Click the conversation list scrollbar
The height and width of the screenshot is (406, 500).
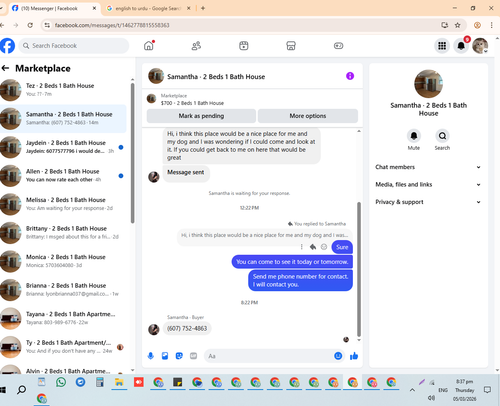pyautogui.click(x=132, y=153)
